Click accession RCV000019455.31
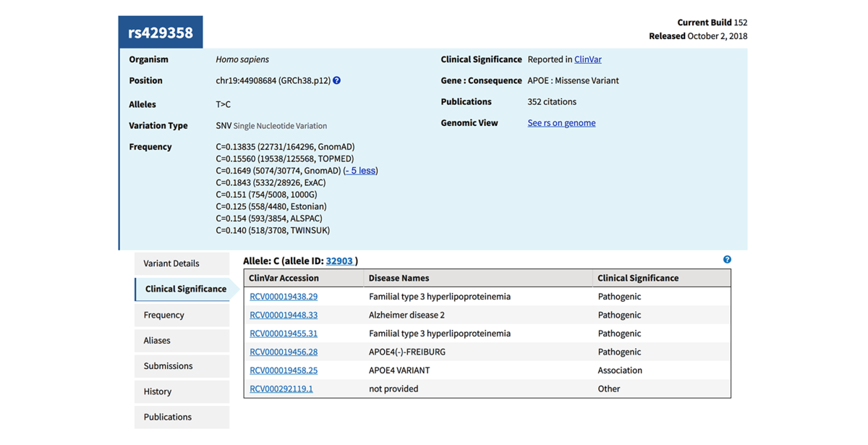 click(x=284, y=334)
